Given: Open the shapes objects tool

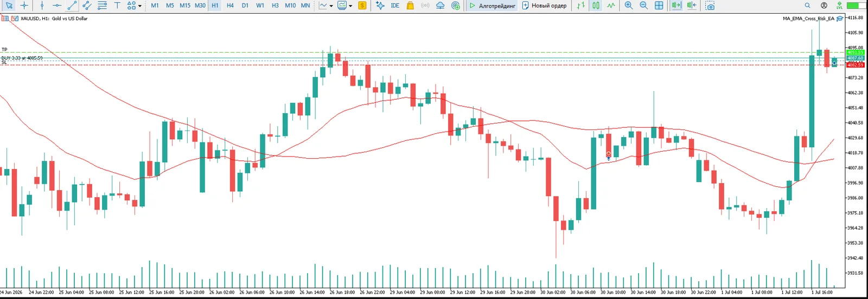Looking at the screenshot, I should 131,5.
